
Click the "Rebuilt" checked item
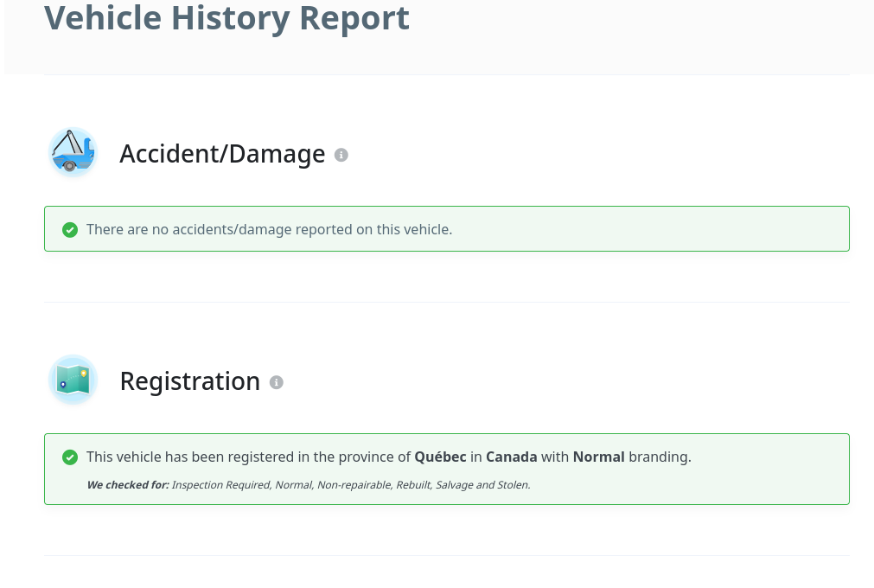click(412, 485)
